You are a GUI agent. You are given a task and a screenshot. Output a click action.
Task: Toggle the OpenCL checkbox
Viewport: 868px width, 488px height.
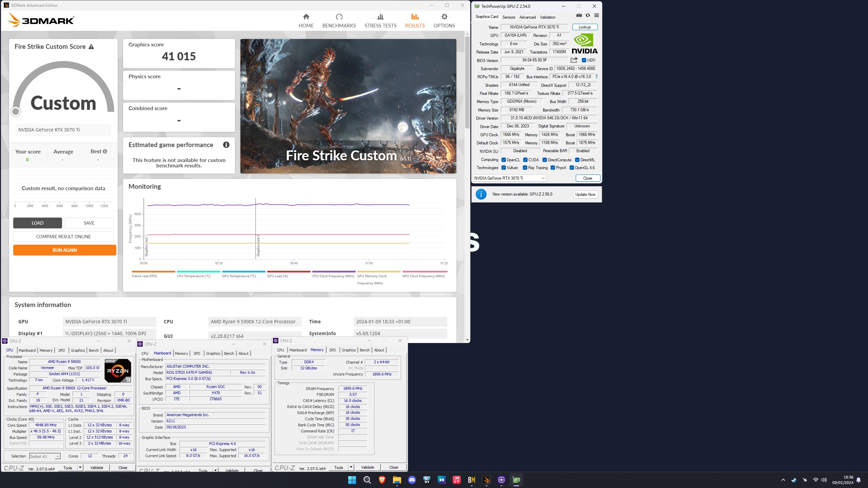click(x=504, y=160)
